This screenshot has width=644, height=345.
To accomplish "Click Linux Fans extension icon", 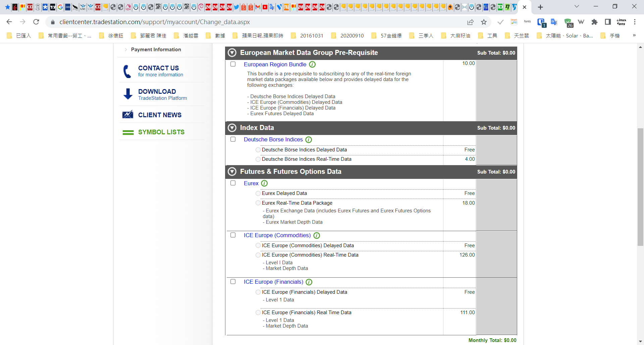I will (x=621, y=22).
